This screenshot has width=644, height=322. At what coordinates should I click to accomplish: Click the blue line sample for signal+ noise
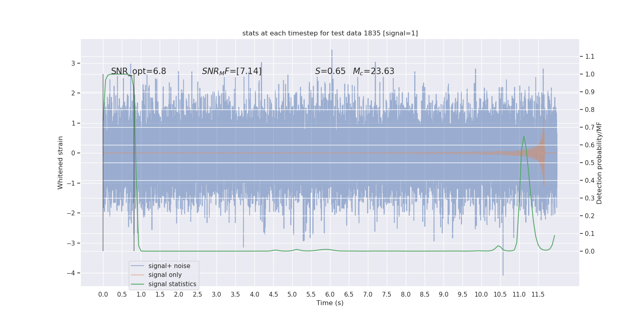(x=138, y=266)
